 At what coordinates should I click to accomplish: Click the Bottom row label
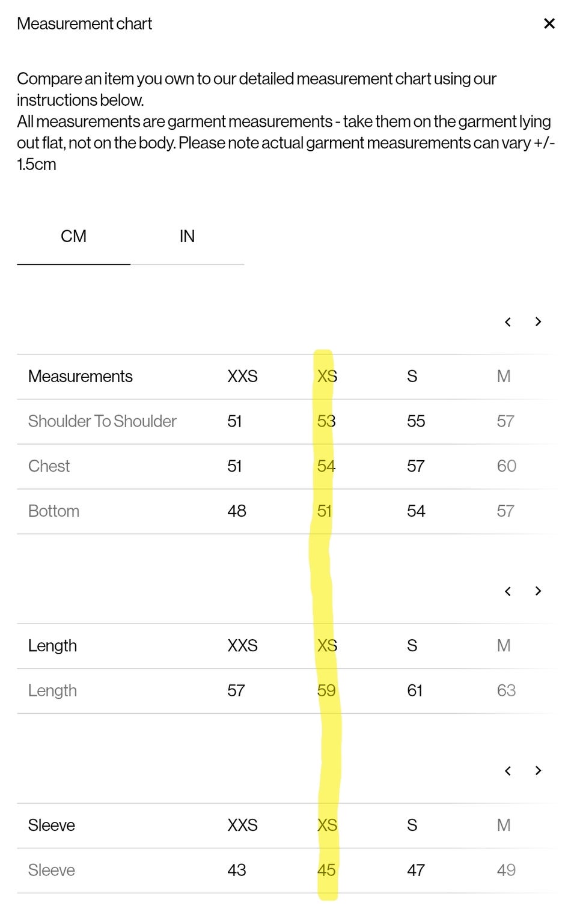[x=53, y=511]
